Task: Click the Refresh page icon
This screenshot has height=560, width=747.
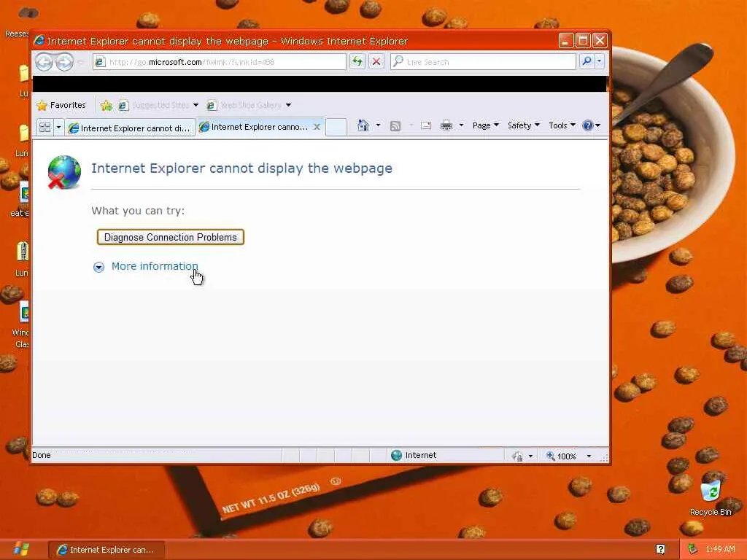Action: coord(357,61)
